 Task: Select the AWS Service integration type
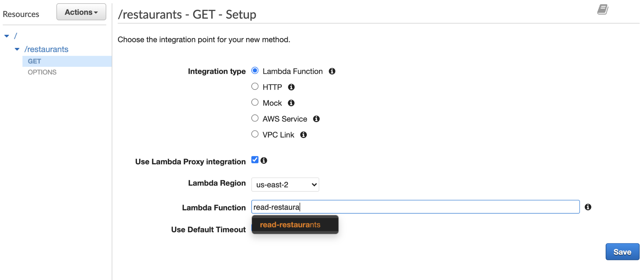pos(255,118)
